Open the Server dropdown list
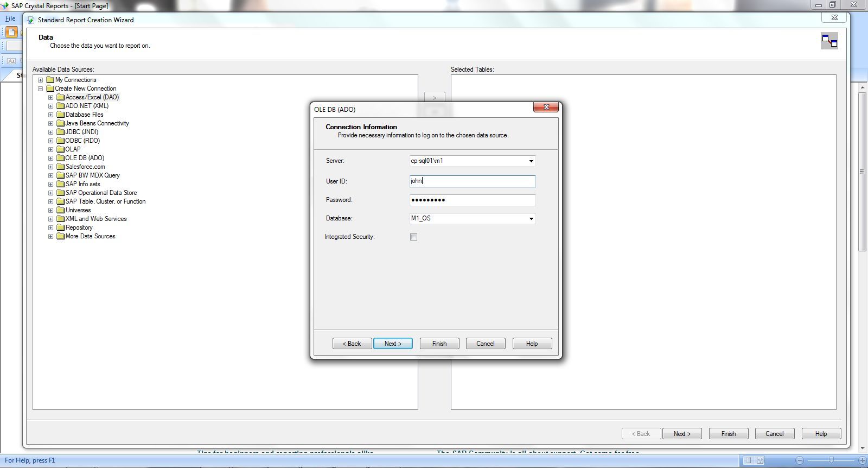This screenshot has height=468, width=868. (x=531, y=161)
